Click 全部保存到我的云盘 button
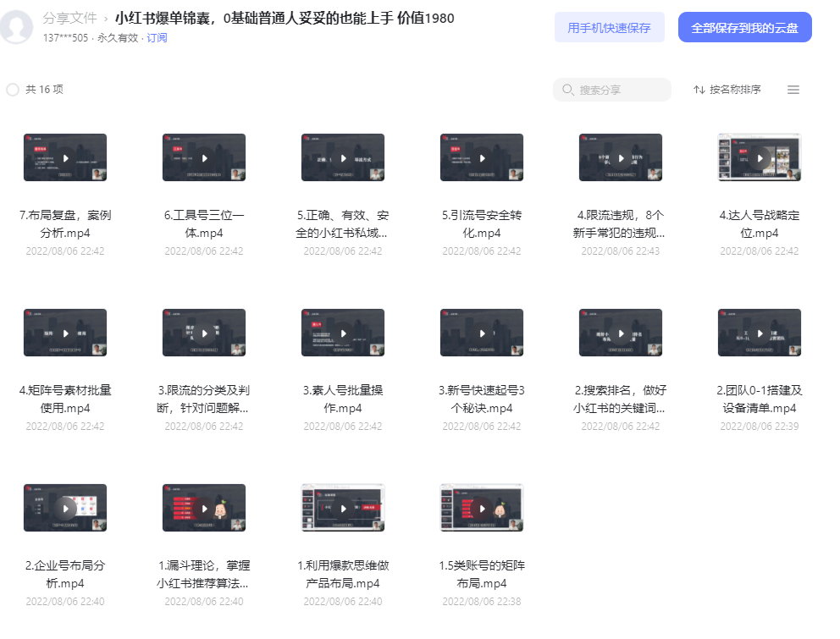 click(x=745, y=27)
